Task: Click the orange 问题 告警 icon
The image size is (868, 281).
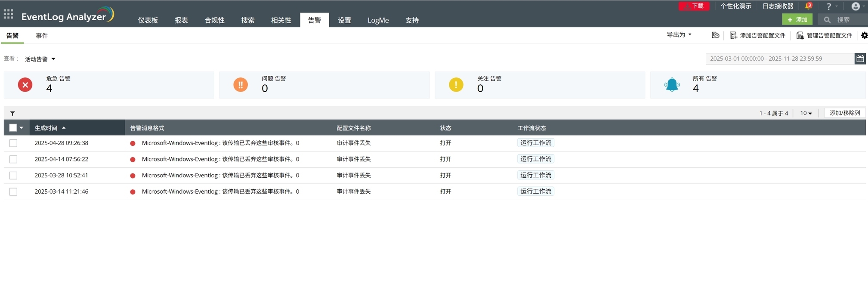Action: pyautogui.click(x=241, y=85)
